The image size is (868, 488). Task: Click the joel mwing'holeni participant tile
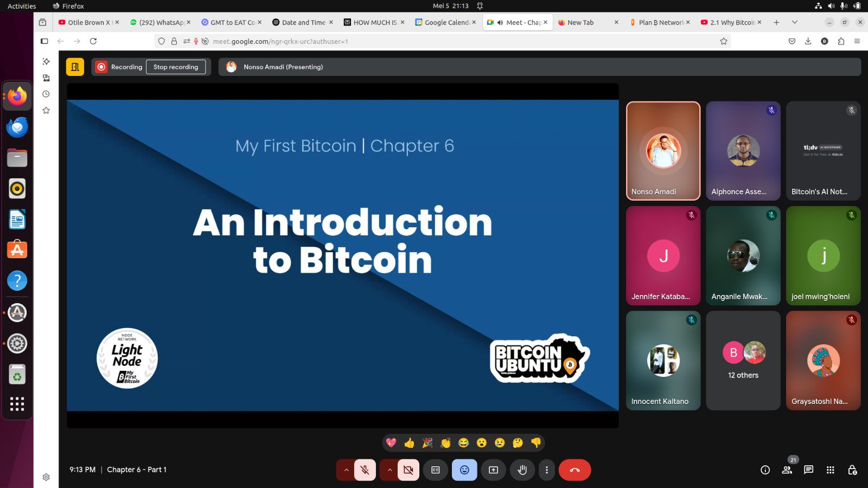pos(824,256)
